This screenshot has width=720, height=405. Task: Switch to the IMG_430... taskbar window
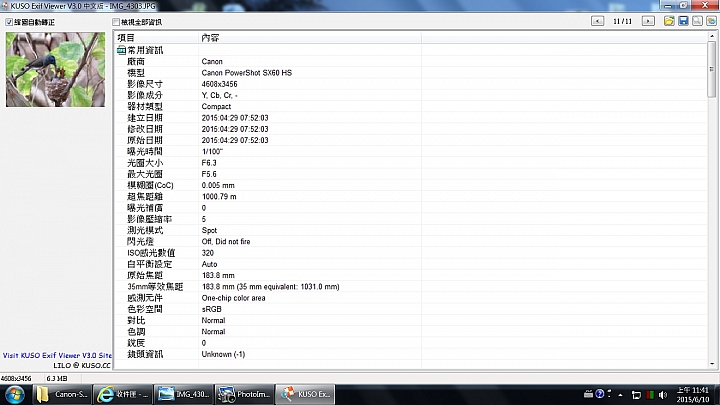tap(184, 394)
